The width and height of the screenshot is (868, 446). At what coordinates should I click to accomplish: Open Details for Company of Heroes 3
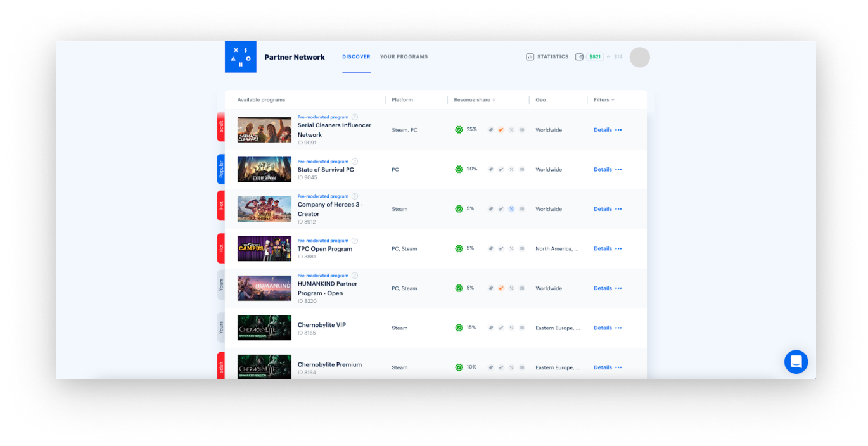pos(603,209)
